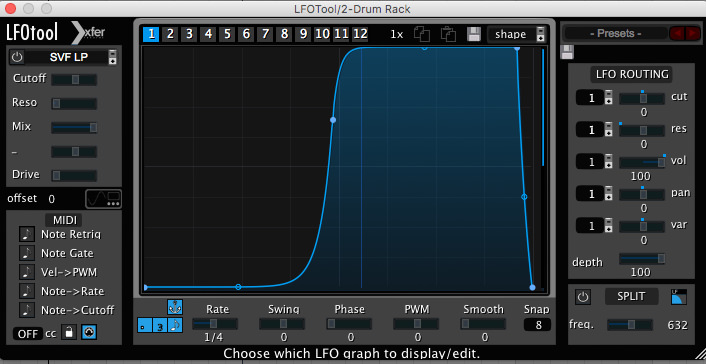This screenshot has width=706, height=364.
Task: Open the Presets menu
Action: [x=616, y=33]
